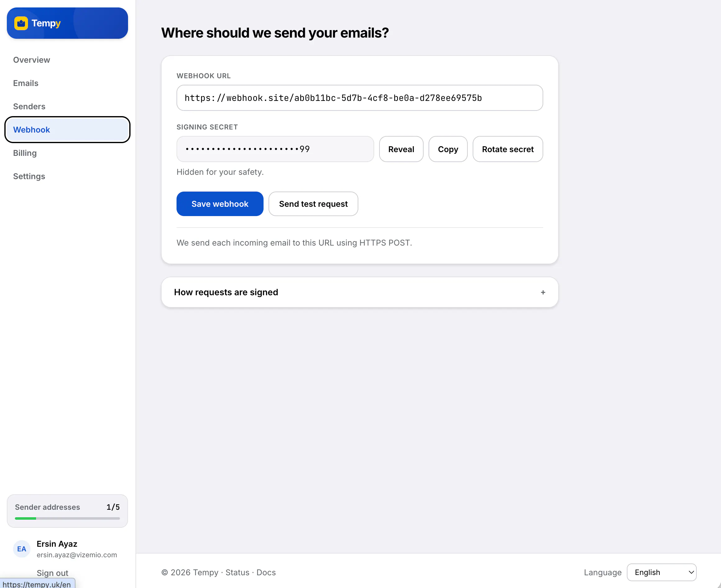Click Rotate secret button
Screen dimensions: 721x588
click(x=507, y=149)
